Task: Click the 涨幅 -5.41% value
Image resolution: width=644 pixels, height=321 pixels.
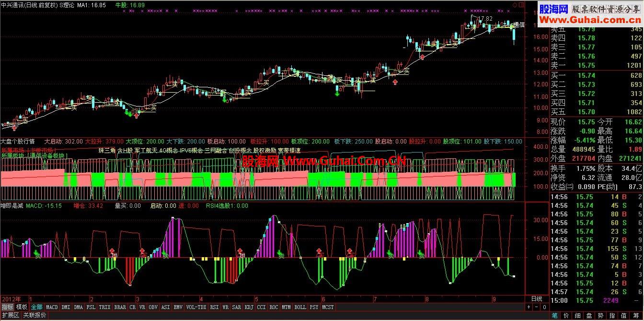Action: (584, 140)
